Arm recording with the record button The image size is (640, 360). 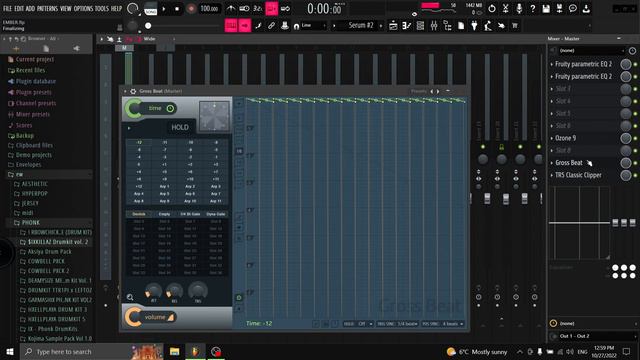(191, 9)
